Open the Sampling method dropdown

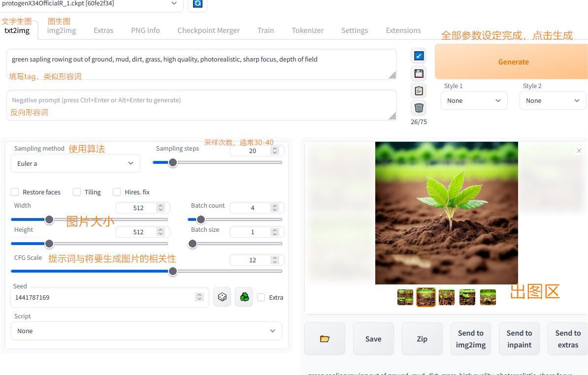(75, 163)
